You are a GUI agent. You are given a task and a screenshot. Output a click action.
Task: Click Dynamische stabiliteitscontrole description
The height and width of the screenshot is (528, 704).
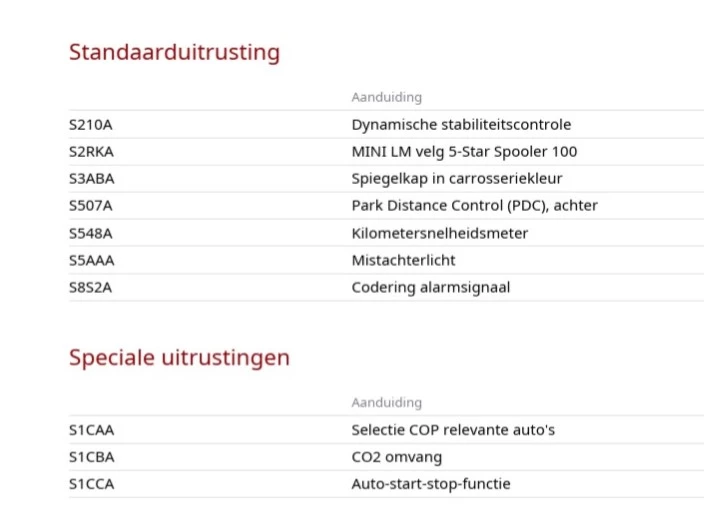click(x=461, y=124)
